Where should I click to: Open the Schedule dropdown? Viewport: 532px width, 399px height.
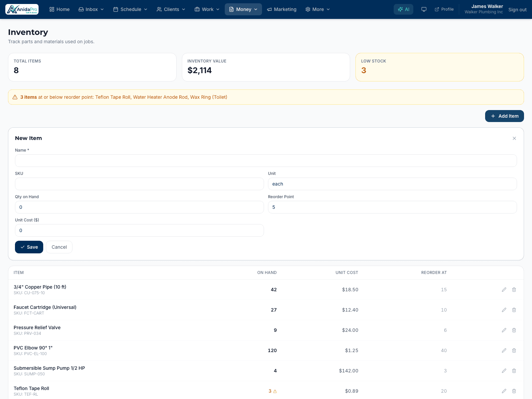(130, 9)
